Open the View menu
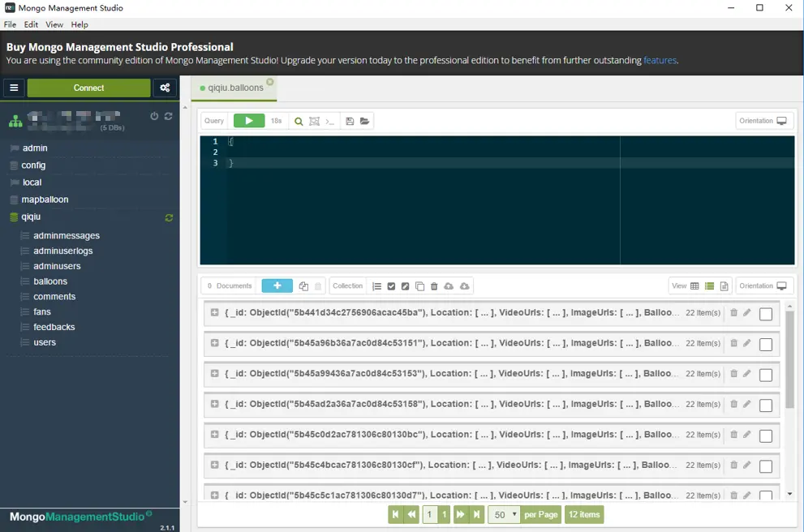 point(54,24)
